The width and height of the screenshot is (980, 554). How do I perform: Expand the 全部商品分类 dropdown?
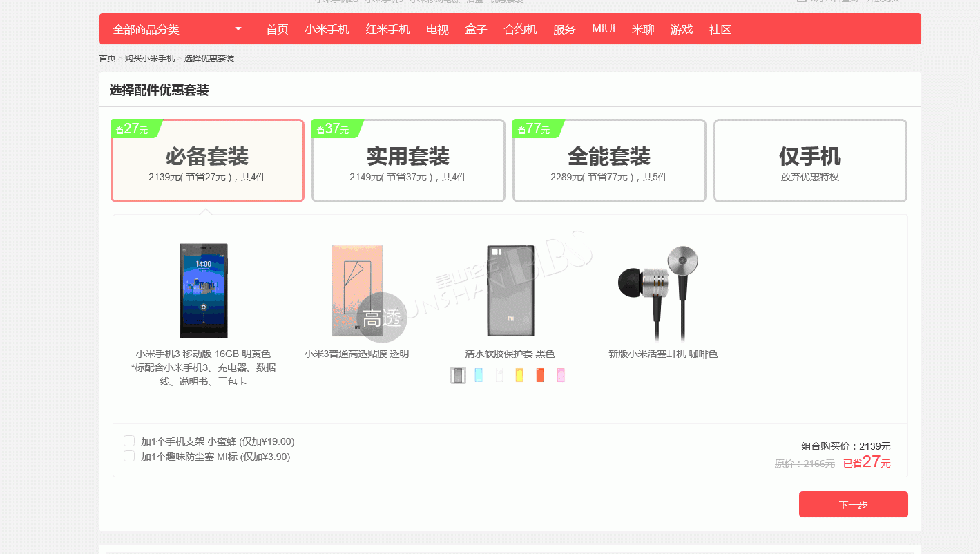(x=177, y=29)
